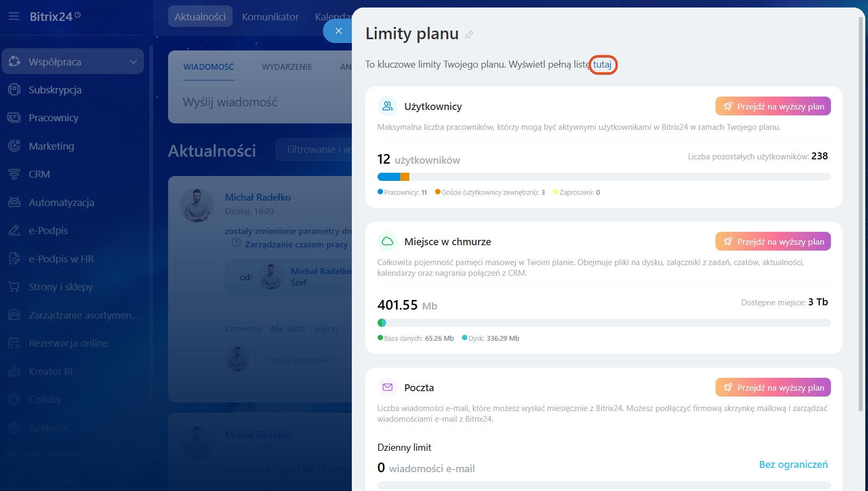Open the hamburger main menu
This screenshot has width=868, height=491.
pyautogui.click(x=14, y=17)
